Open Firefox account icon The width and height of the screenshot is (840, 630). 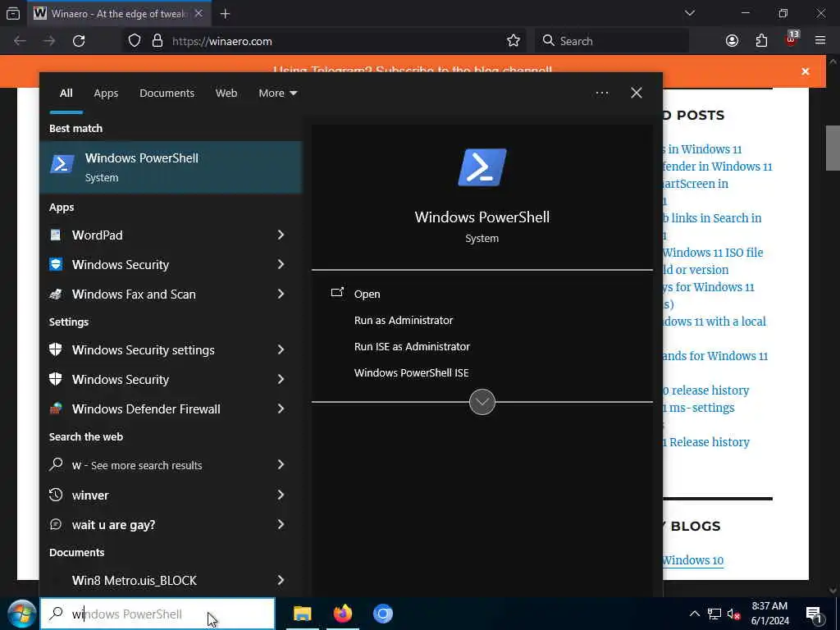click(732, 41)
